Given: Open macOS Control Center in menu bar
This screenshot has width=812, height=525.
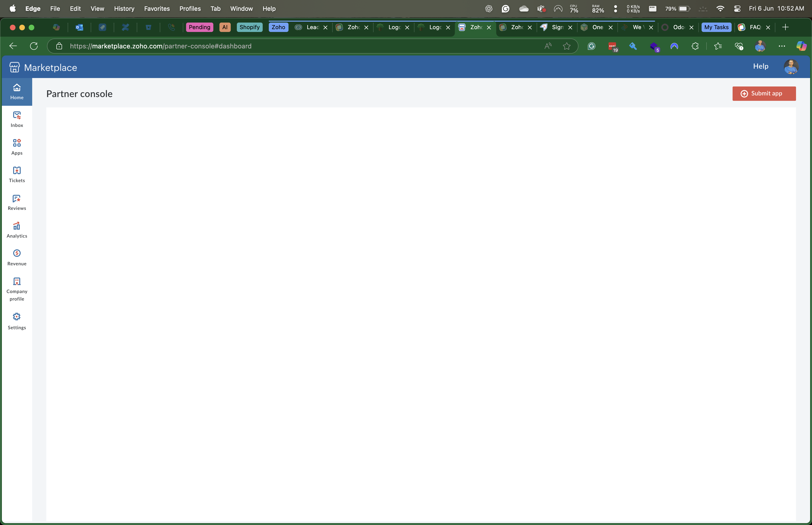Looking at the screenshot, I should [x=737, y=8].
